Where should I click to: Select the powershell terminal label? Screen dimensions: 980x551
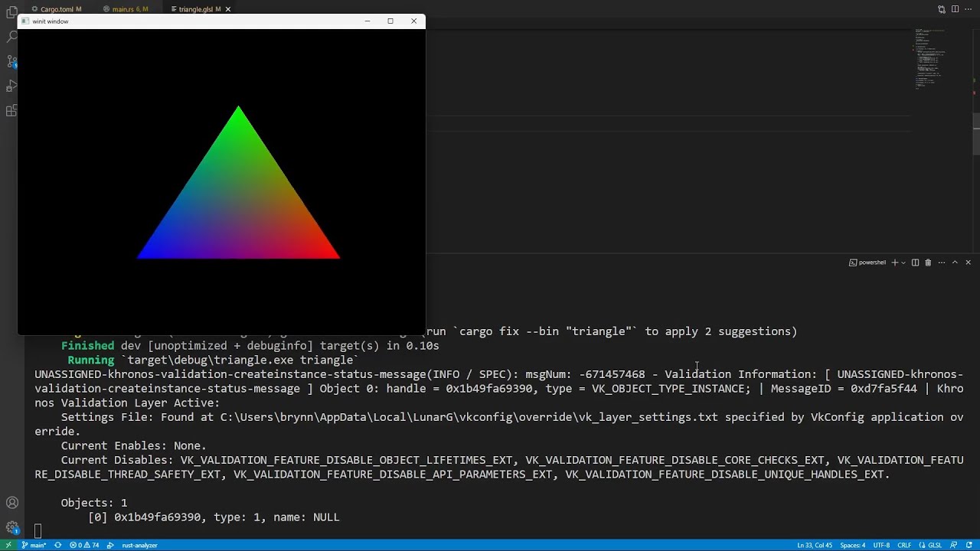[867, 262]
